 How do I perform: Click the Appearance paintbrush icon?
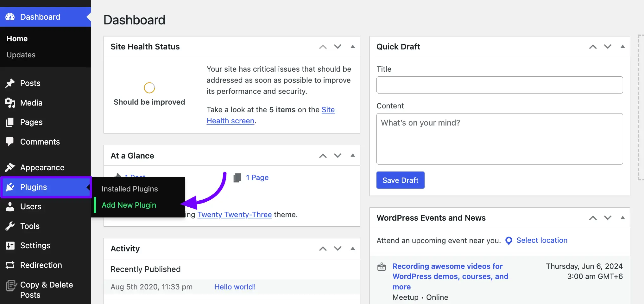(x=10, y=167)
